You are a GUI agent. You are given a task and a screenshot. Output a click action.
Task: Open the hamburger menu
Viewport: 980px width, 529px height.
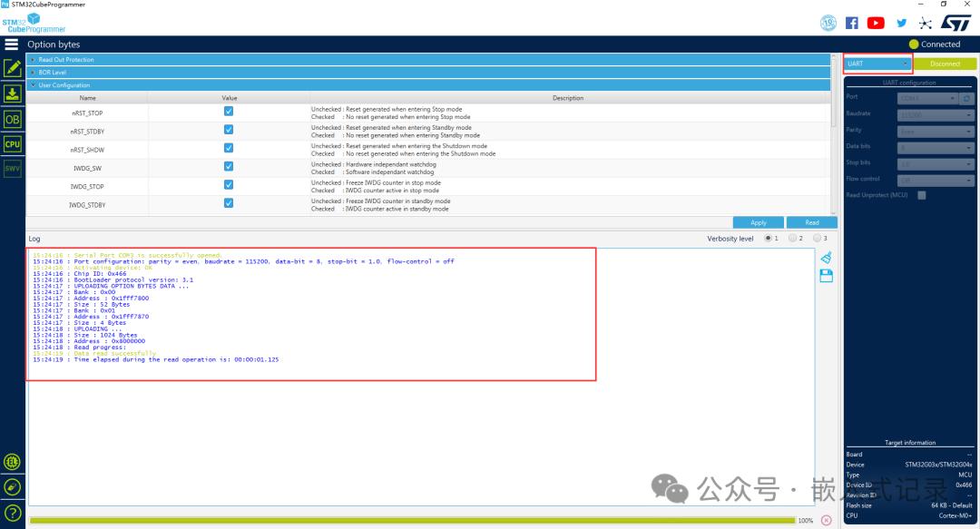point(11,44)
